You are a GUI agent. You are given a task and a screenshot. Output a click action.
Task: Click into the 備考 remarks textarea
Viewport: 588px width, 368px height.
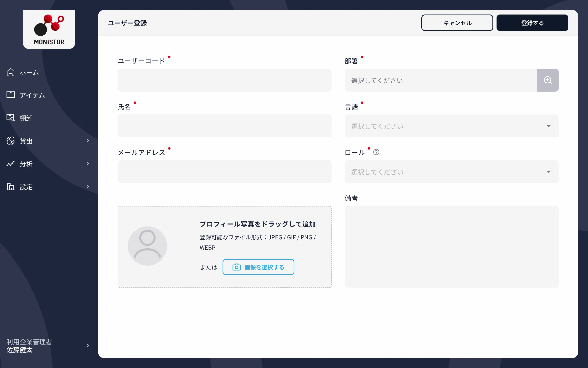(451, 247)
